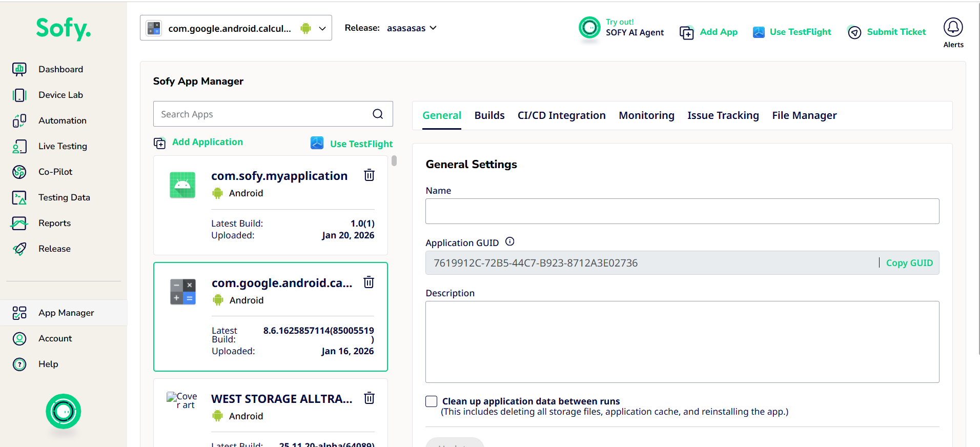Click the Application GUID info icon
Viewport: 980px width, 447px height.
point(509,241)
